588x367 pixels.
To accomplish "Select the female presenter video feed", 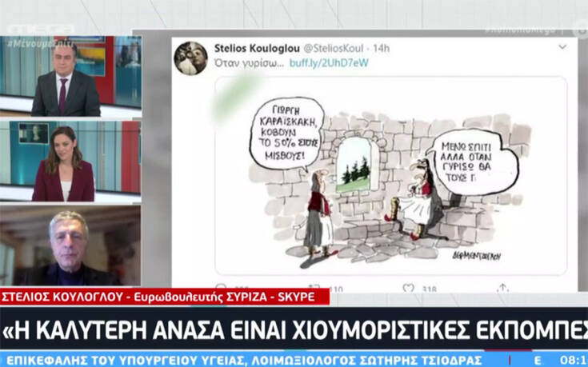I will pos(70,162).
